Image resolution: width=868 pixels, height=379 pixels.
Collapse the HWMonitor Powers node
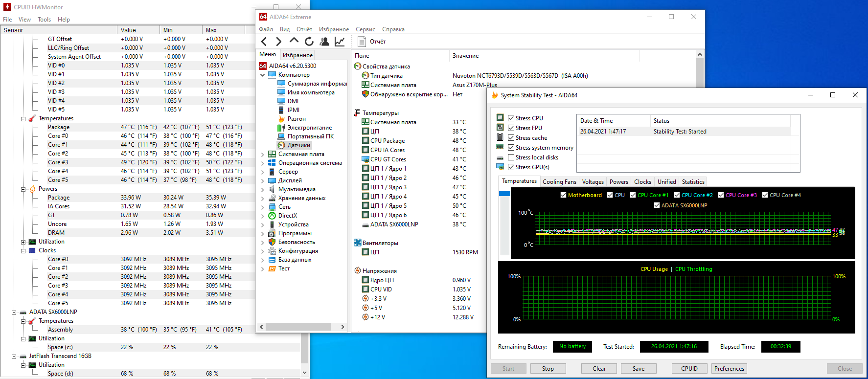point(23,189)
